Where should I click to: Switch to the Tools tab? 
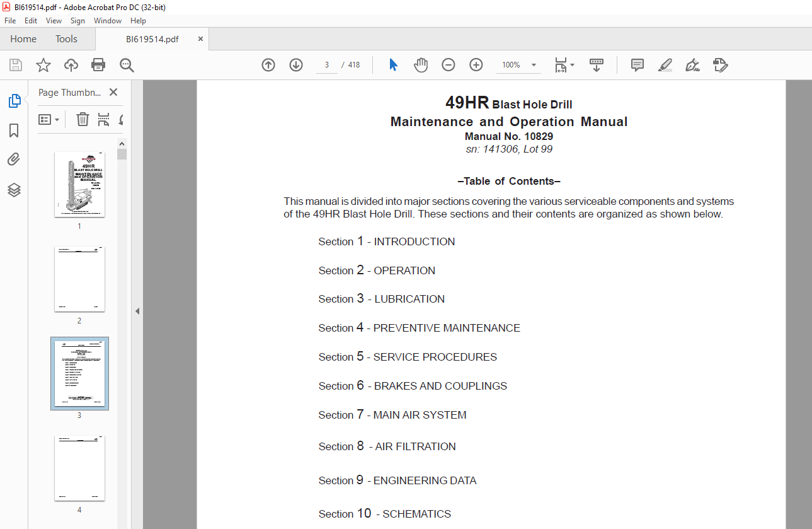[x=66, y=39]
